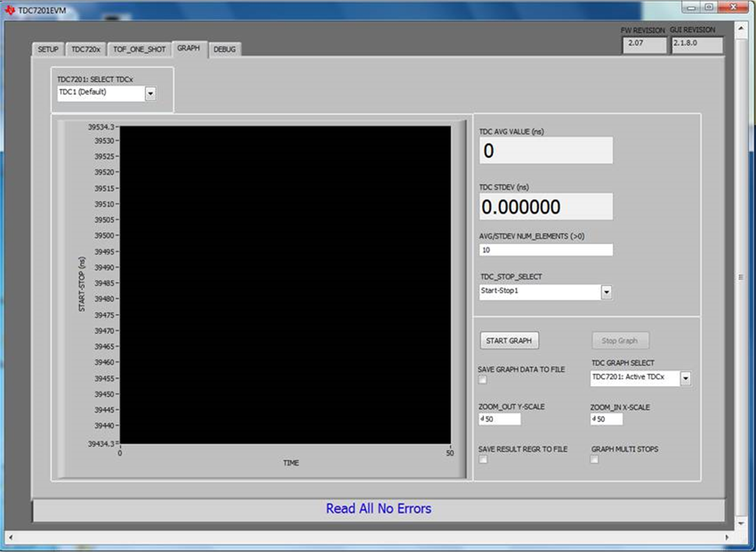The width and height of the screenshot is (756, 552).
Task: Select the FW REVISION value field
Action: tap(645, 44)
